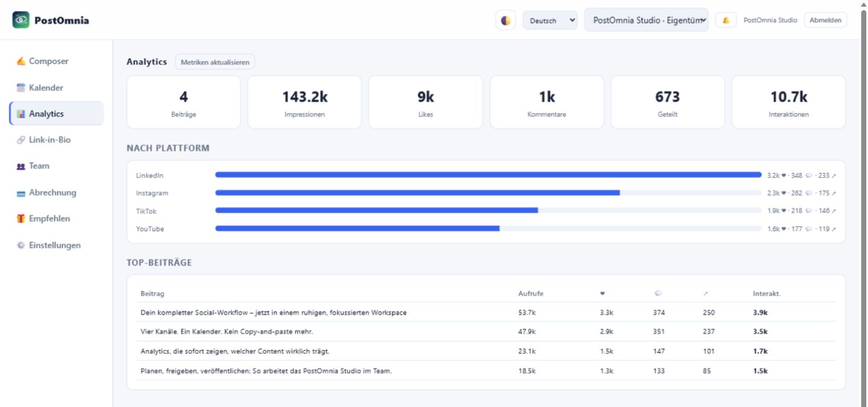The height and width of the screenshot is (407, 868).
Task: Click the bold 3.9k interactions value
Action: [760, 313]
